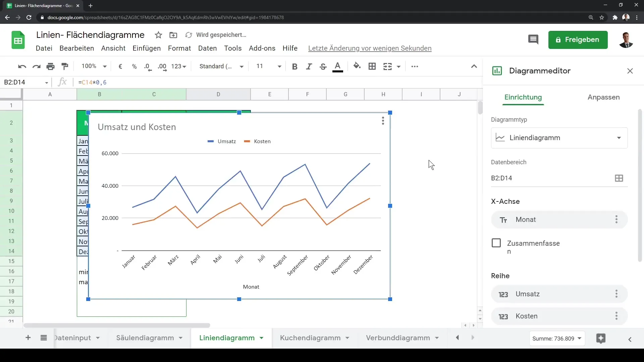Toggle bold formatting
The height and width of the screenshot is (362, 644).
pos(295,66)
